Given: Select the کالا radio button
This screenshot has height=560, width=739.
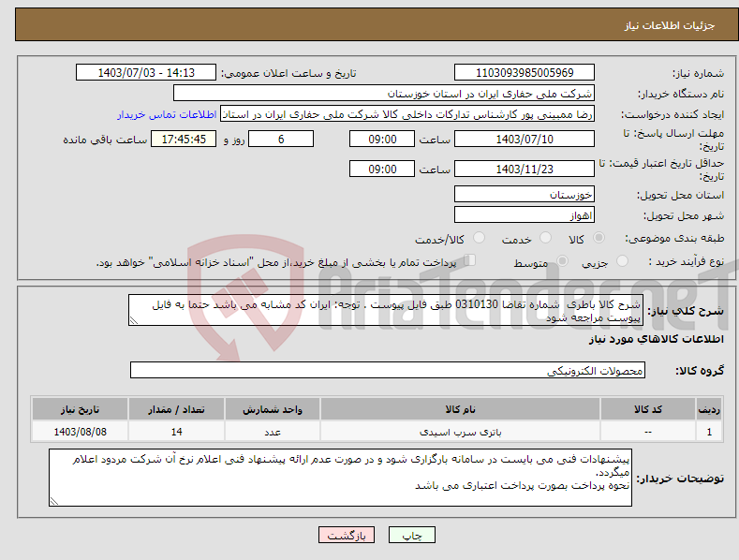Looking at the screenshot, I should [x=599, y=238].
